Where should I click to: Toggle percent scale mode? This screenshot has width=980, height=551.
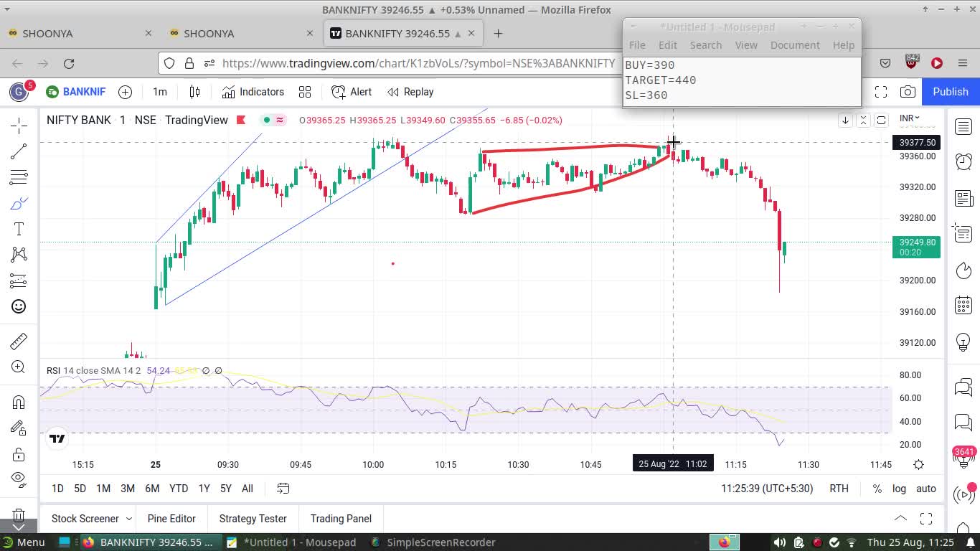877,489
